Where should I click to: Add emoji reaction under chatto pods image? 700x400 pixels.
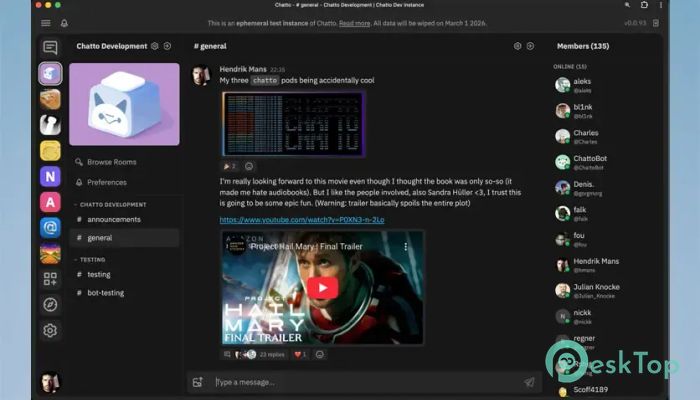pos(249,166)
